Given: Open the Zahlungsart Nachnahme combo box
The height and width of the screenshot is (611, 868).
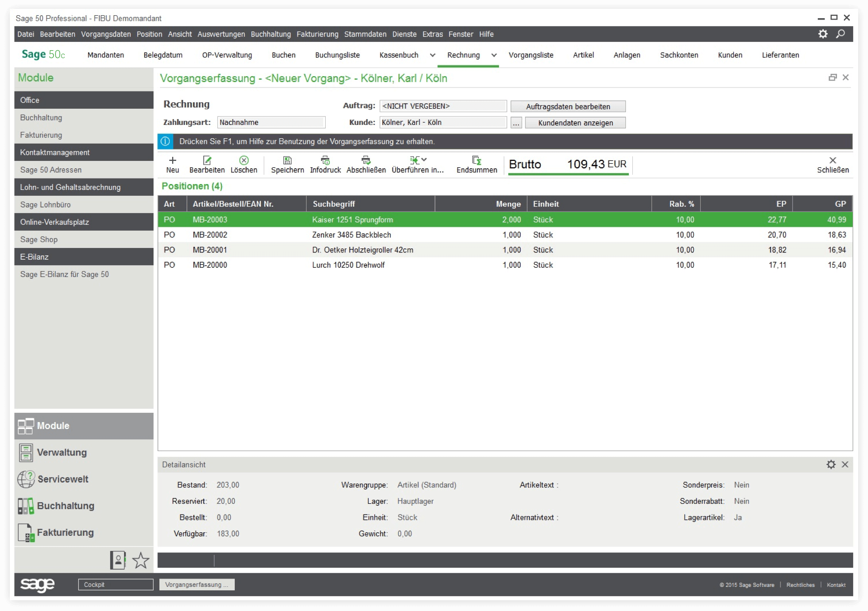Looking at the screenshot, I should click(271, 122).
